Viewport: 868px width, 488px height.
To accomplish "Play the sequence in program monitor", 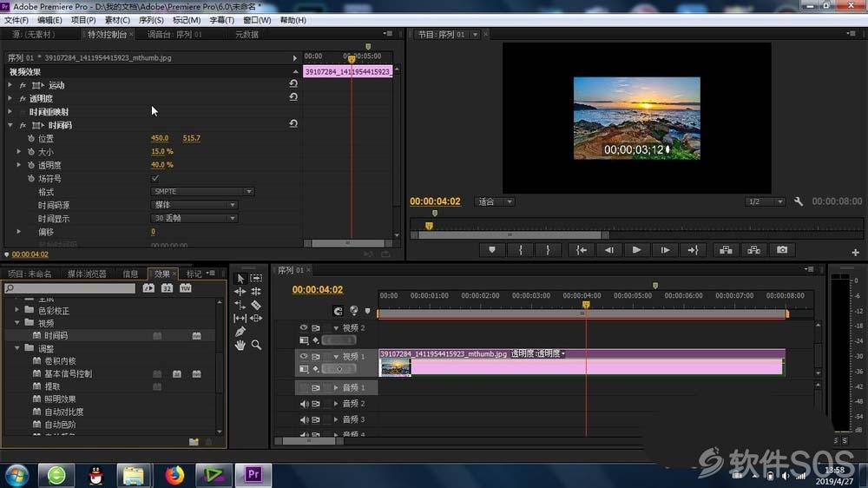I will [636, 250].
